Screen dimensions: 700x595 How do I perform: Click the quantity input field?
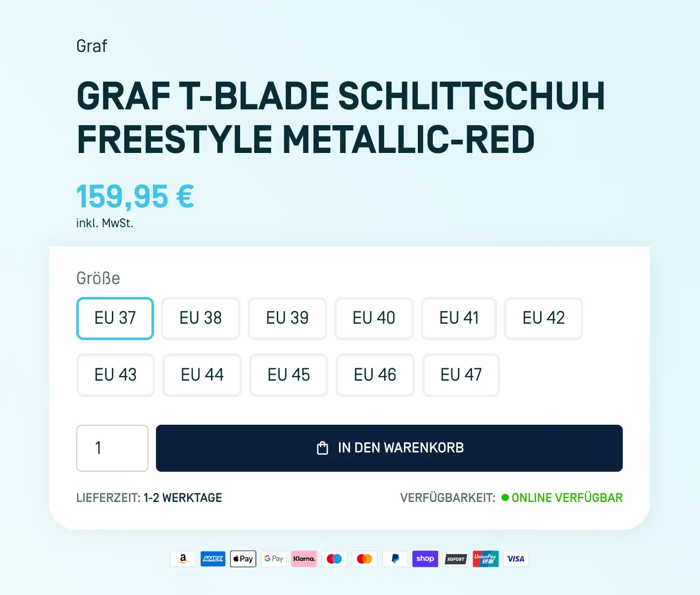click(112, 448)
